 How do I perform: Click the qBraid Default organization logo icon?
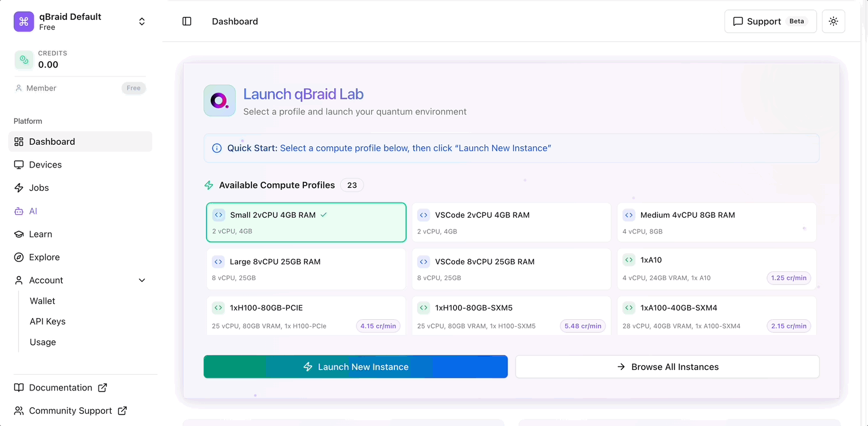[24, 22]
